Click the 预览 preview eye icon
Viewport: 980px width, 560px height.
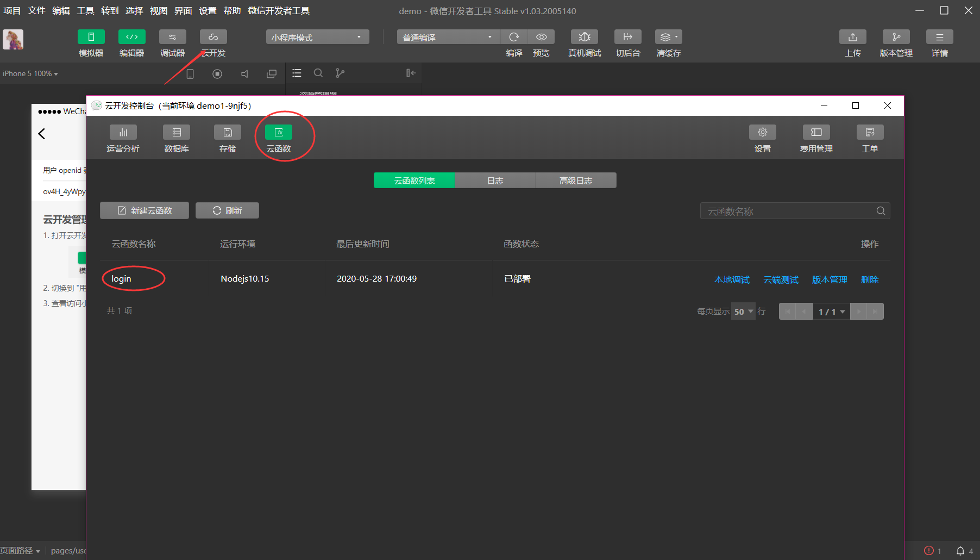coord(542,37)
